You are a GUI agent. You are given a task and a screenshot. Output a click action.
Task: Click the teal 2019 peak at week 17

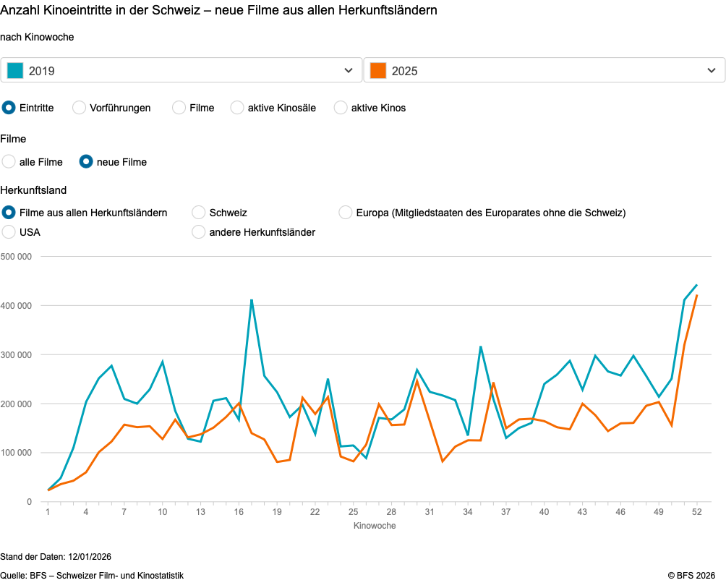coord(252,299)
